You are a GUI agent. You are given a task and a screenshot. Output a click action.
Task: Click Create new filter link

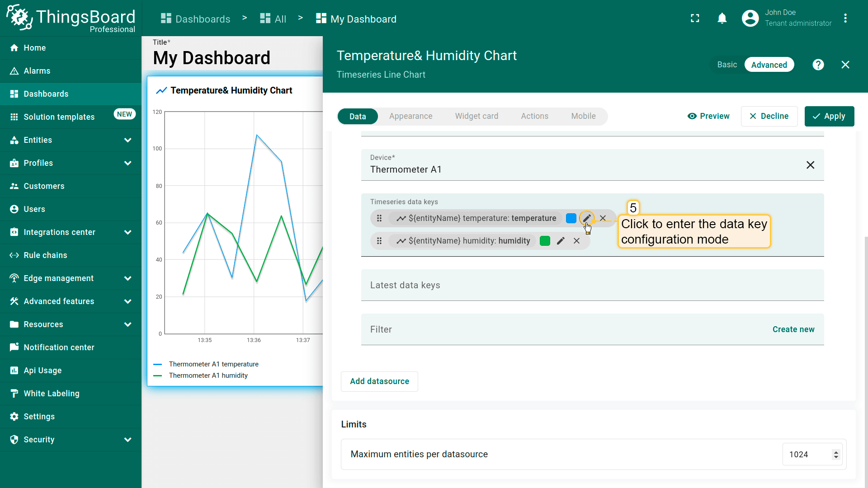pos(793,329)
